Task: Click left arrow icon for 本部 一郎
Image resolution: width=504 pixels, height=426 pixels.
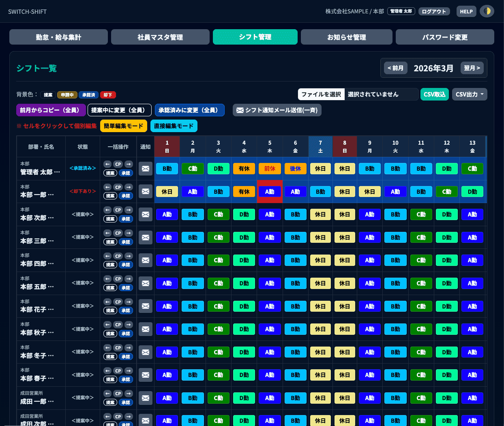Action: click(x=107, y=187)
